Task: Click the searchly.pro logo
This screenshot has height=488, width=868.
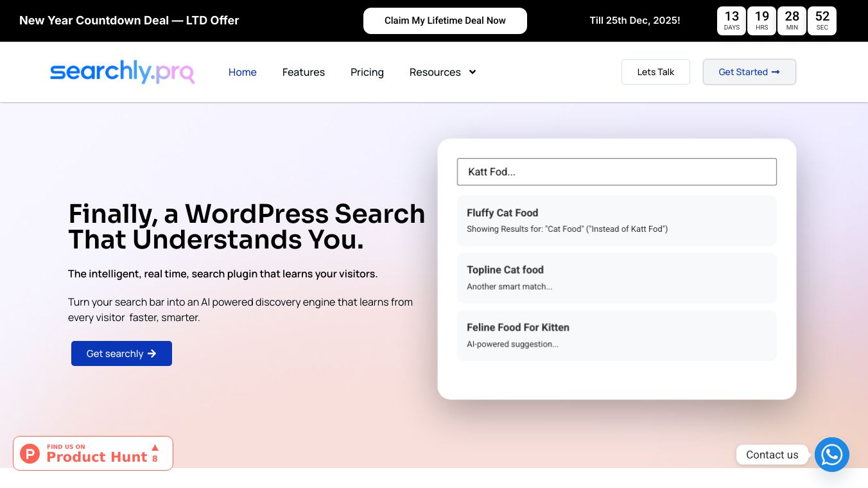Action: pyautogui.click(x=122, y=72)
